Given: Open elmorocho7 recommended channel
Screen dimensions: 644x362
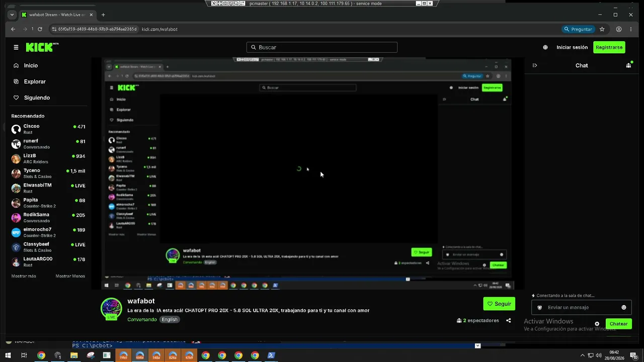Looking at the screenshot, I should pyautogui.click(x=48, y=232).
